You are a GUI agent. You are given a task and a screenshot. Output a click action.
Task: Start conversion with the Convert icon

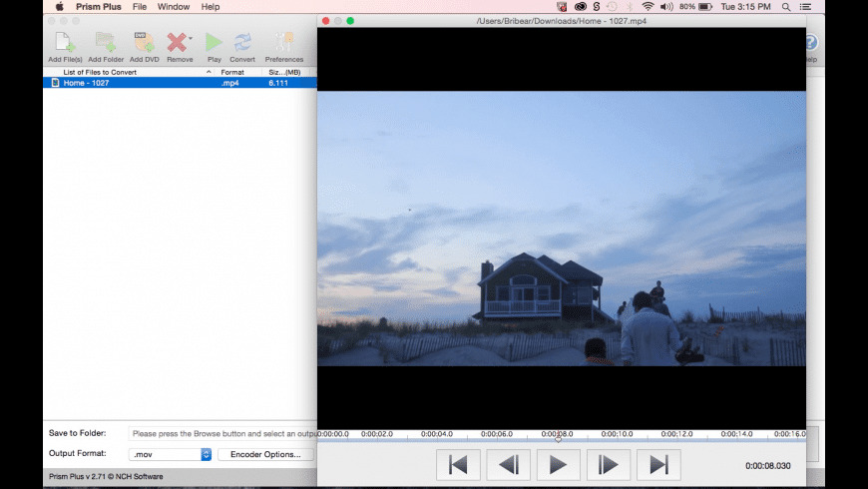tap(242, 43)
